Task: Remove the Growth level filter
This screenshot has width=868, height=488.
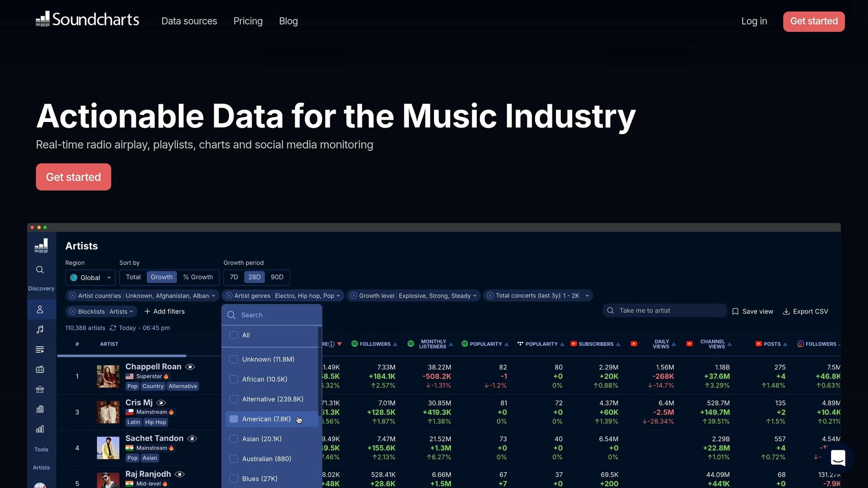Action: (353, 296)
